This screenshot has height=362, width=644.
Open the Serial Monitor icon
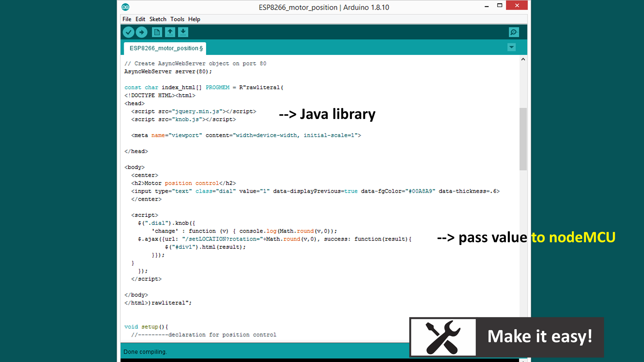[514, 32]
